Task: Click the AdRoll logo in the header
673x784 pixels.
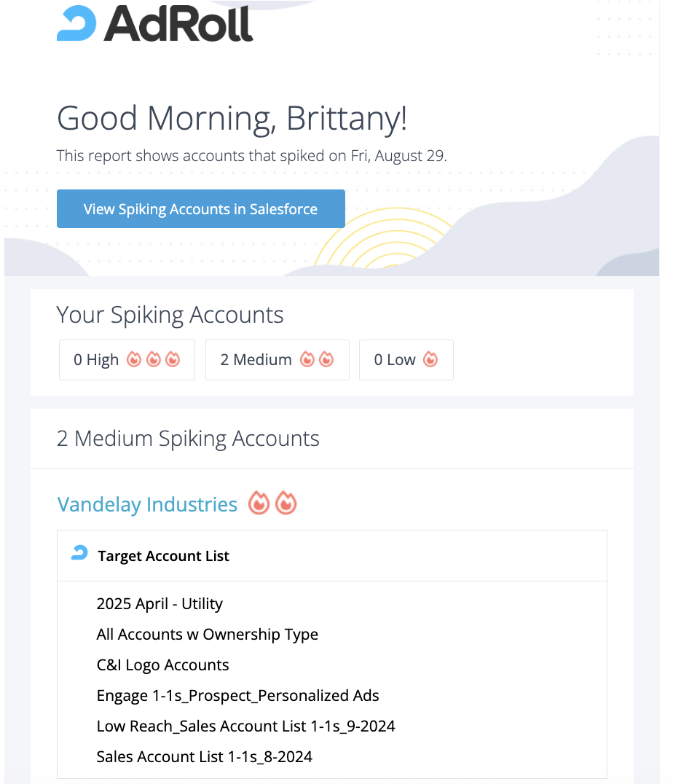Action: (154, 23)
